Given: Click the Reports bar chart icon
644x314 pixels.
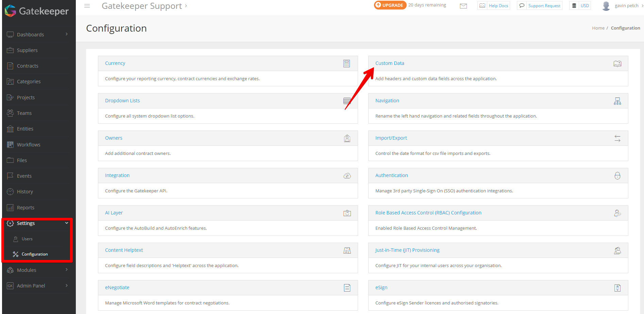Looking at the screenshot, I should click(10, 208).
